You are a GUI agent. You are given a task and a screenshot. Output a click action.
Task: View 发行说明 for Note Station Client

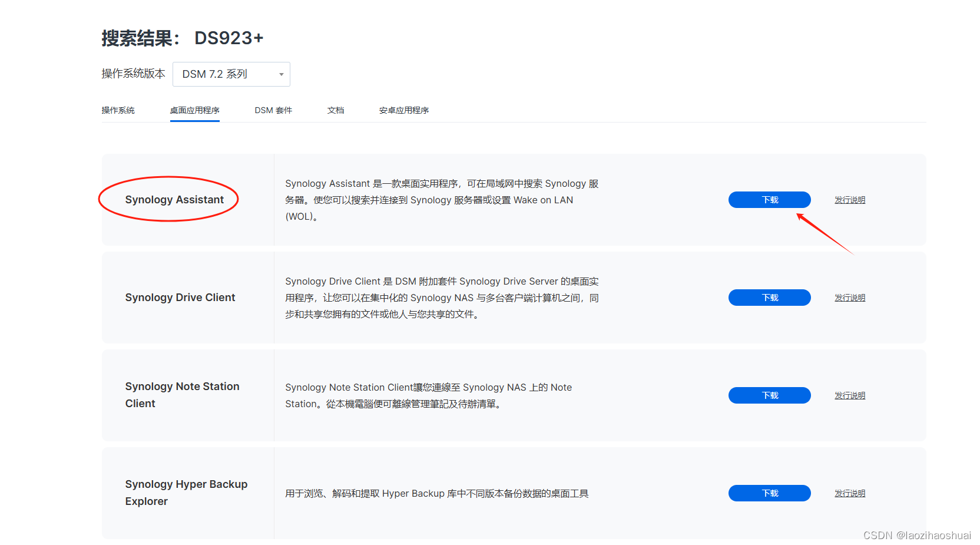pyautogui.click(x=850, y=395)
